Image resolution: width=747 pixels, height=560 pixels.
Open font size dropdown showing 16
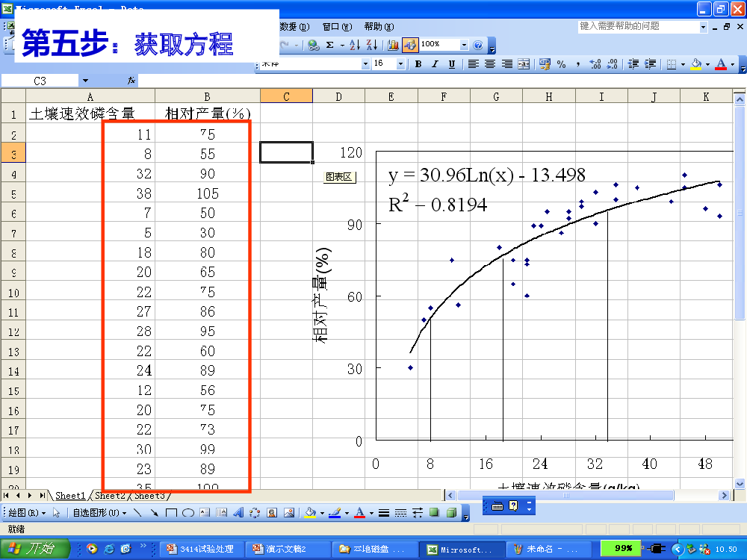400,63
